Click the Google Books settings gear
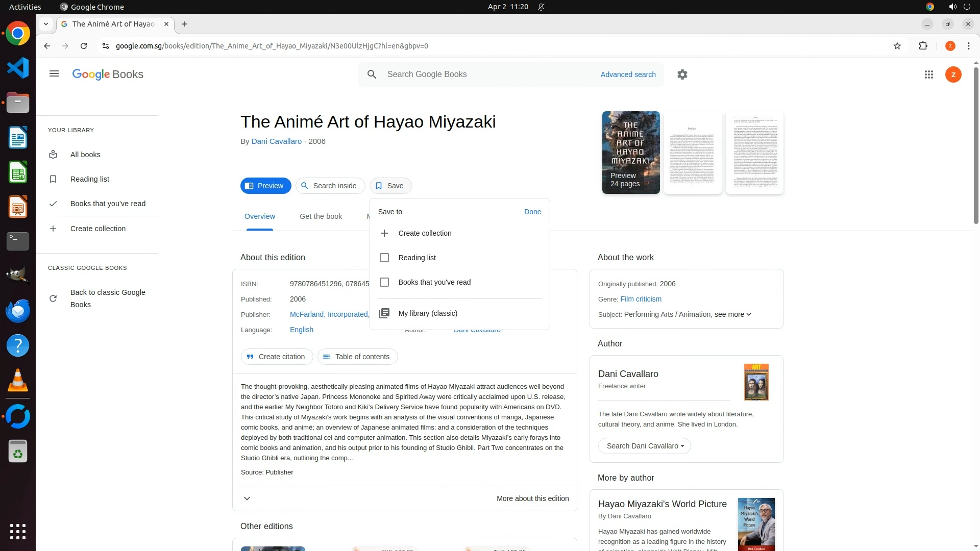This screenshot has height=551, width=980. 682,74
